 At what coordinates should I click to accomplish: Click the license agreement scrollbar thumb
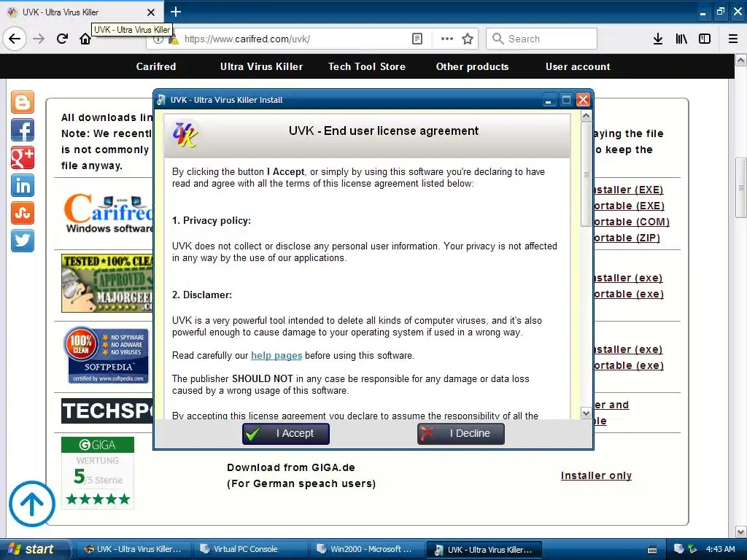[586, 174]
